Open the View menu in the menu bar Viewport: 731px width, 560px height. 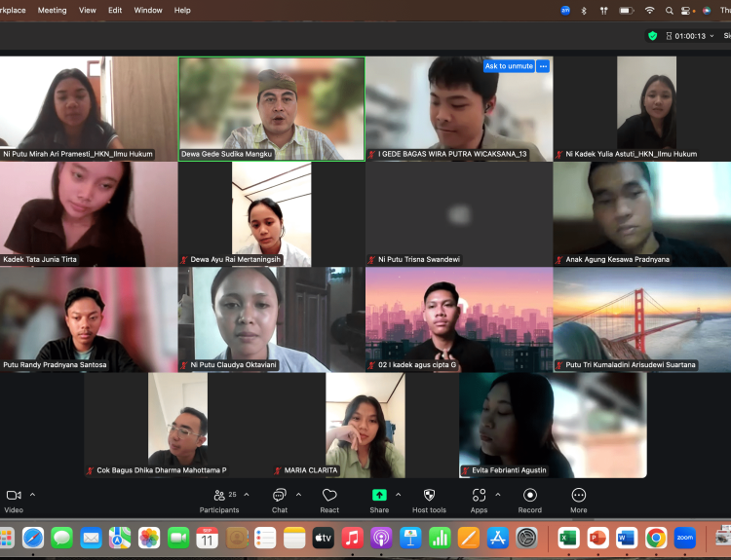(88, 10)
